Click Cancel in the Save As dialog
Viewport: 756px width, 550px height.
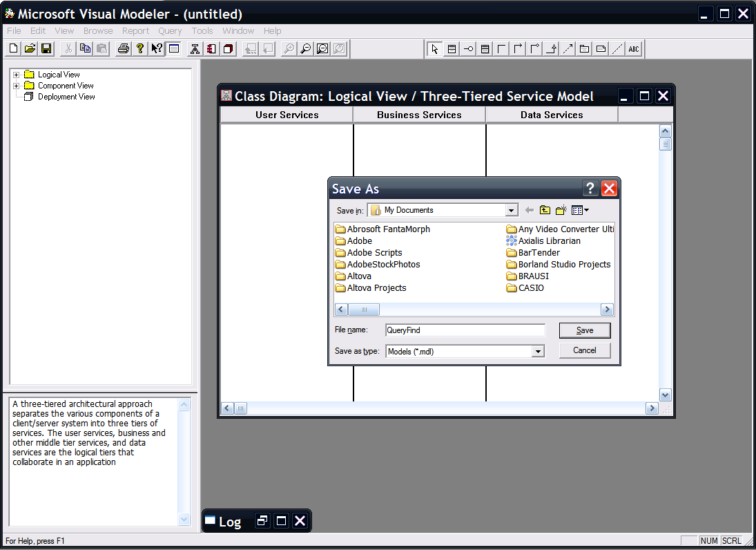point(585,350)
